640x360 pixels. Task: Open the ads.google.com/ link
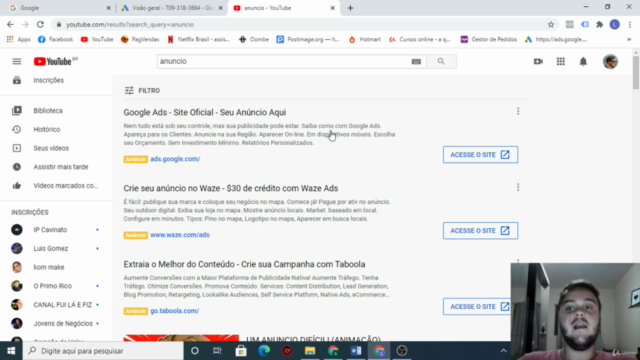[175, 159]
